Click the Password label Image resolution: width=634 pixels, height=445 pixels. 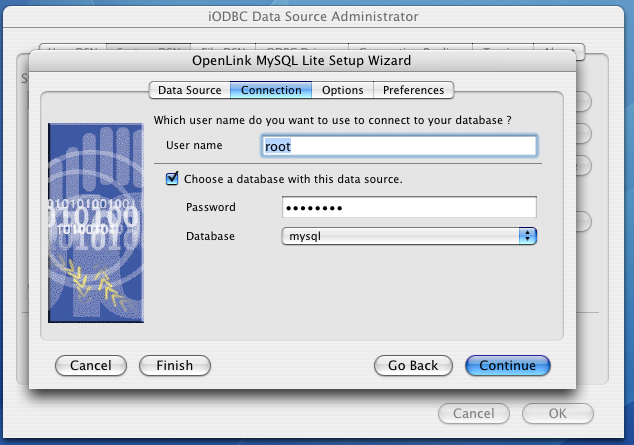point(211,207)
